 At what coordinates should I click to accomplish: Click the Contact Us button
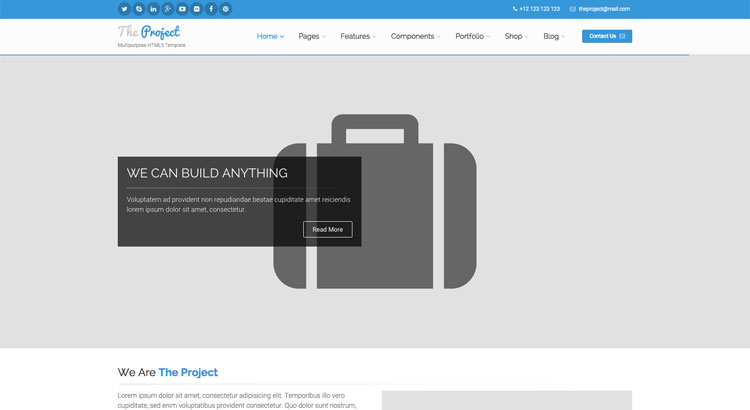click(x=607, y=36)
